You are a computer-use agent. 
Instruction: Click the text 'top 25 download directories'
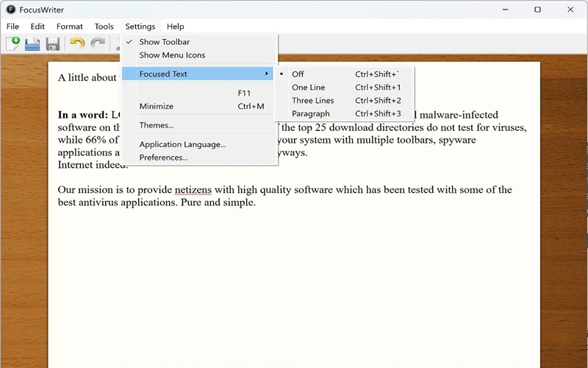click(361, 127)
